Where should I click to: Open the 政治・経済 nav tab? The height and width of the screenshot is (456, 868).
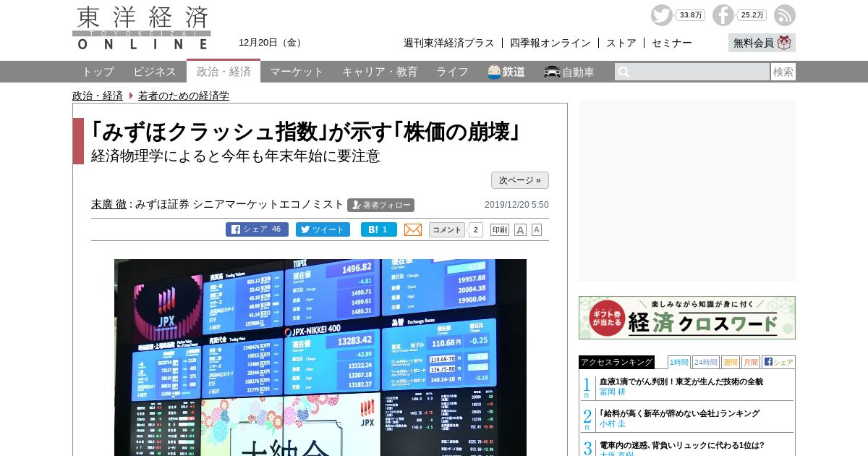click(224, 71)
